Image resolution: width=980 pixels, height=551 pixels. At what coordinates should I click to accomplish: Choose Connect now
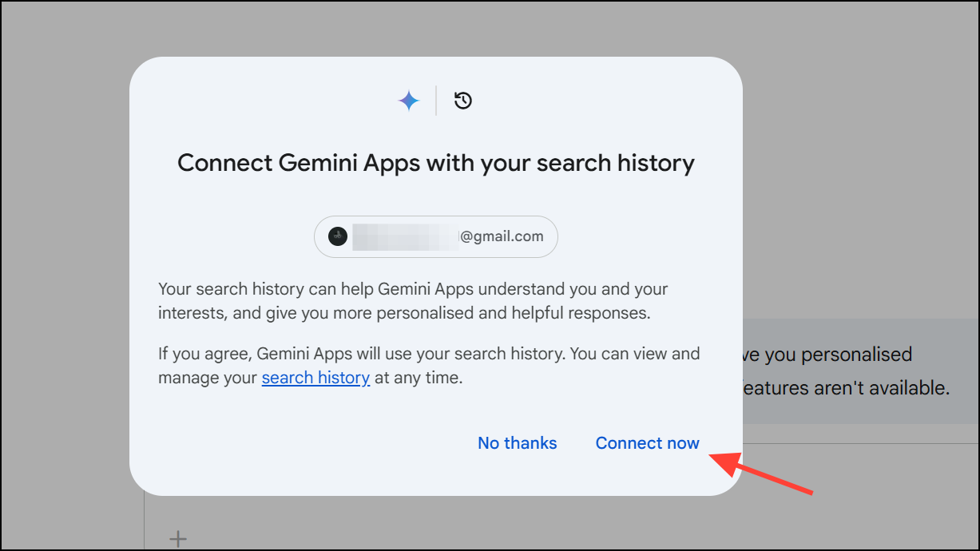tap(648, 443)
